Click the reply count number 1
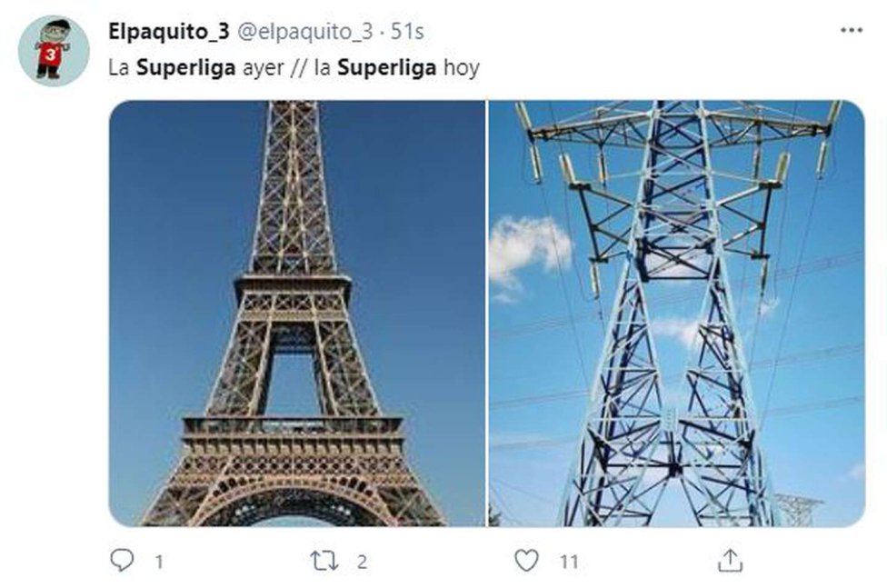Screen dimensions: 887x588 pos(160,562)
